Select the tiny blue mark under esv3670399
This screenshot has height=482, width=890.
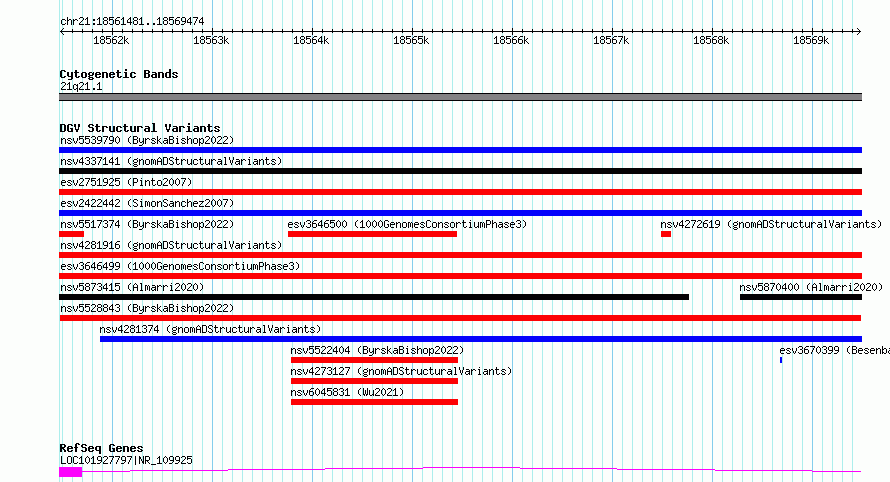[781, 361]
